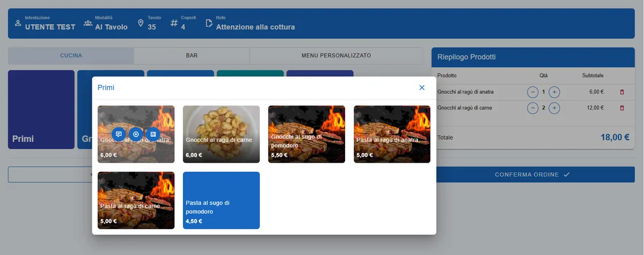Click the user icon beside Intestazione
The width and height of the screenshot is (644, 255).
pyautogui.click(x=18, y=23)
